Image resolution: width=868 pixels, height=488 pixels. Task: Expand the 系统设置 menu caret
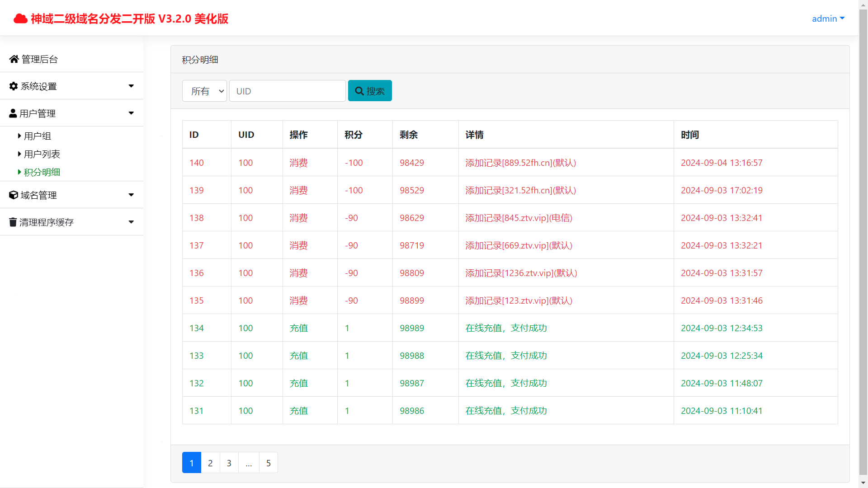pyautogui.click(x=131, y=86)
